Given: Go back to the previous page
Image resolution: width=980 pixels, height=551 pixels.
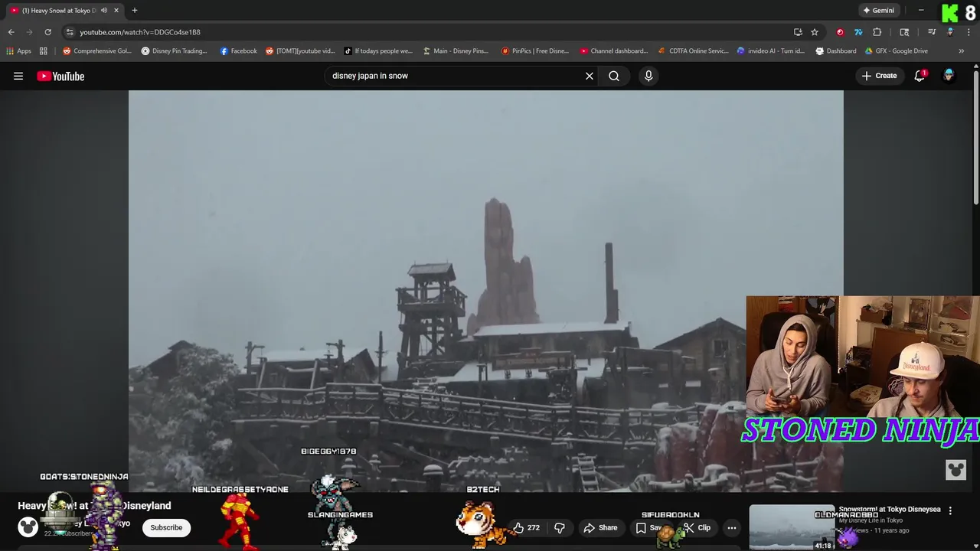Looking at the screenshot, I should [11, 32].
